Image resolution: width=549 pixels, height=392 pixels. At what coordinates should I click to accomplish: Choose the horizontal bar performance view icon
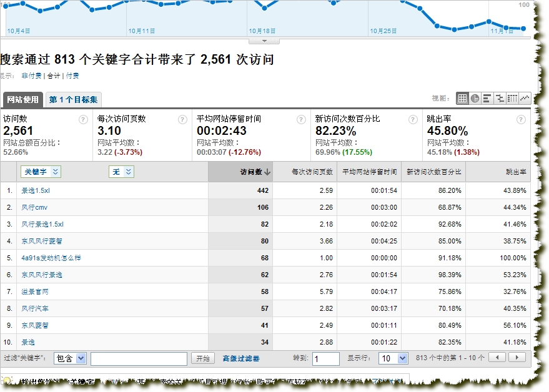[x=487, y=99]
